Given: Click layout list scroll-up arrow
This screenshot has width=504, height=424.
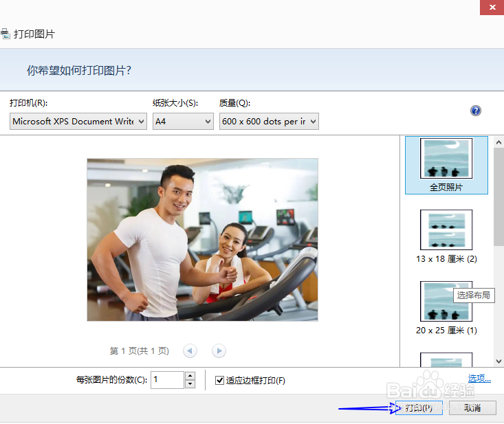Looking at the screenshot, I should pyautogui.click(x=498, y=142).
